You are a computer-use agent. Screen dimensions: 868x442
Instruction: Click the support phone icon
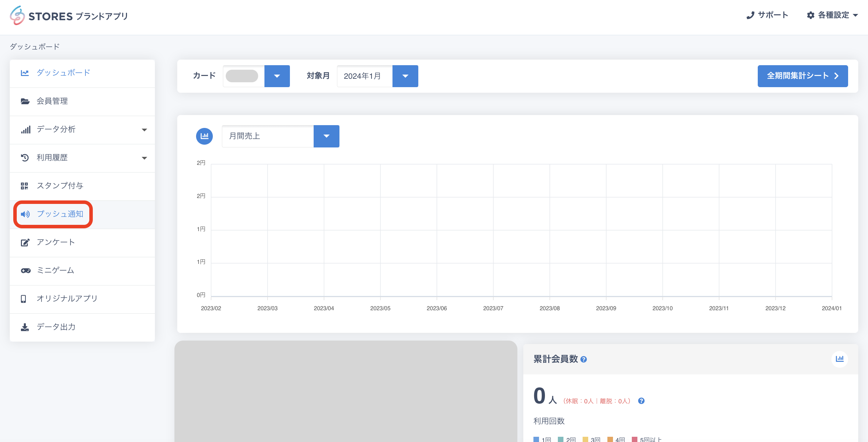(x=750, y=15)
